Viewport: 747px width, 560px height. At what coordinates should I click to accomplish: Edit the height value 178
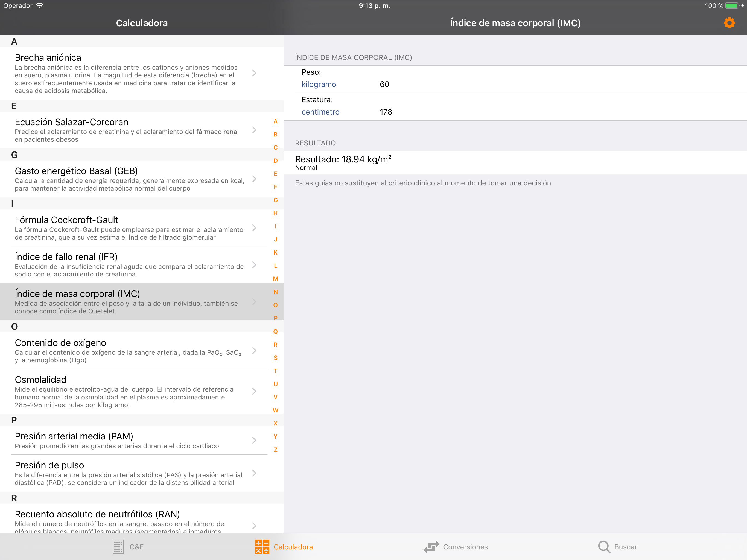(x=386, y=112)
